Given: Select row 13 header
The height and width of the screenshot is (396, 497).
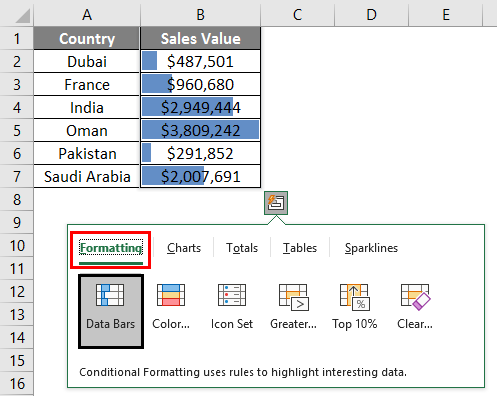Looking at the screenshot, I should [x=17, y=314].
